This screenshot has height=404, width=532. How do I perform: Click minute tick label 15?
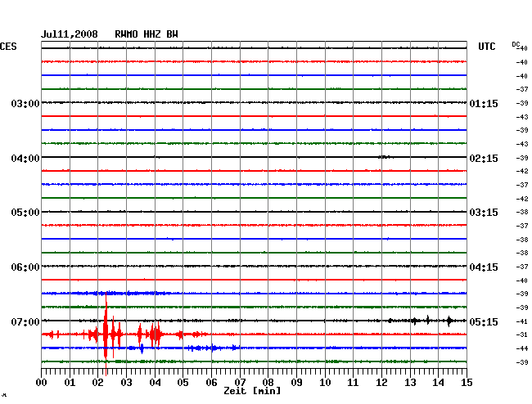467,383
